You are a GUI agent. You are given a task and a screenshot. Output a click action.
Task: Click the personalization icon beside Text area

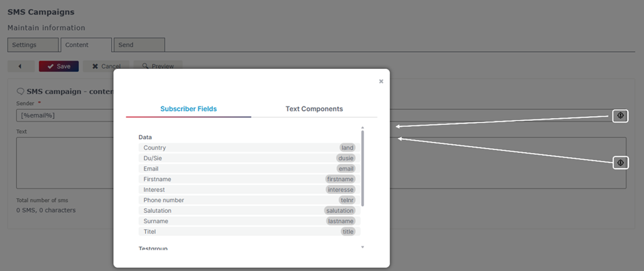(x=620, y=162)
